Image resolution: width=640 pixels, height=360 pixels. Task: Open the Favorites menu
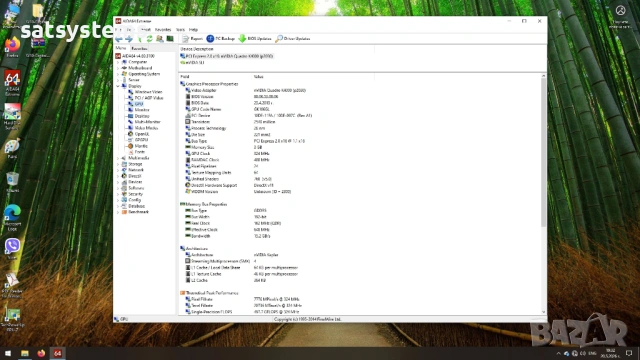click(163, 30)
